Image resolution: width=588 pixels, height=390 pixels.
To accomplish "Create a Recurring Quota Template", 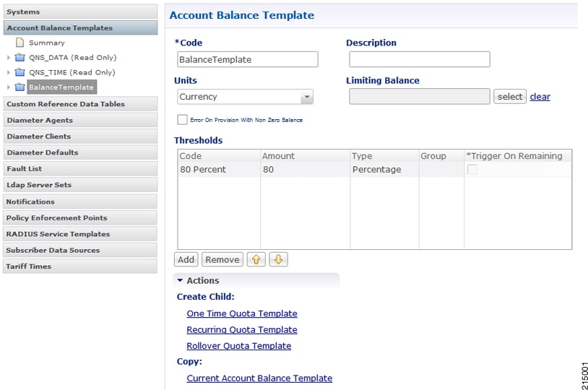I will click(x=242, y=329).
